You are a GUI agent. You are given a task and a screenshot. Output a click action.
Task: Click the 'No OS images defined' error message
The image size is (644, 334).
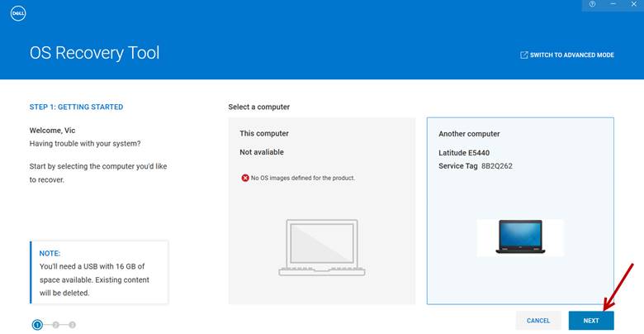coord(302,178)
